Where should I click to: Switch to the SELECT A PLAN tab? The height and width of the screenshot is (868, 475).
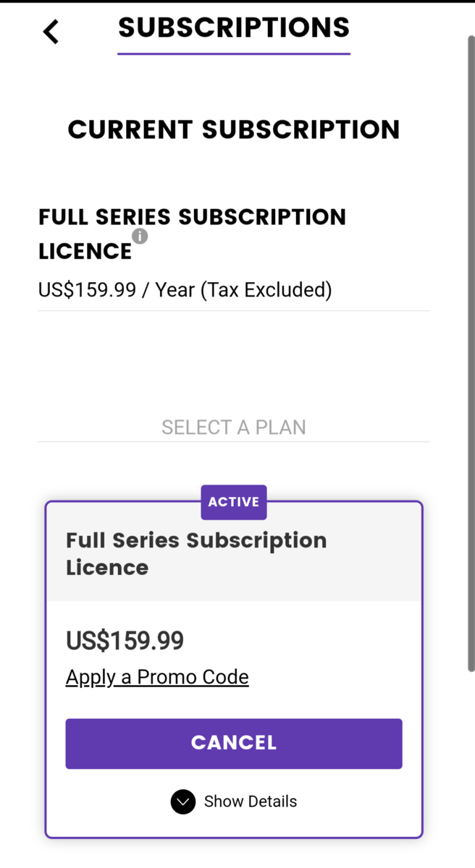pyautogui.click(x=234, y=427)
